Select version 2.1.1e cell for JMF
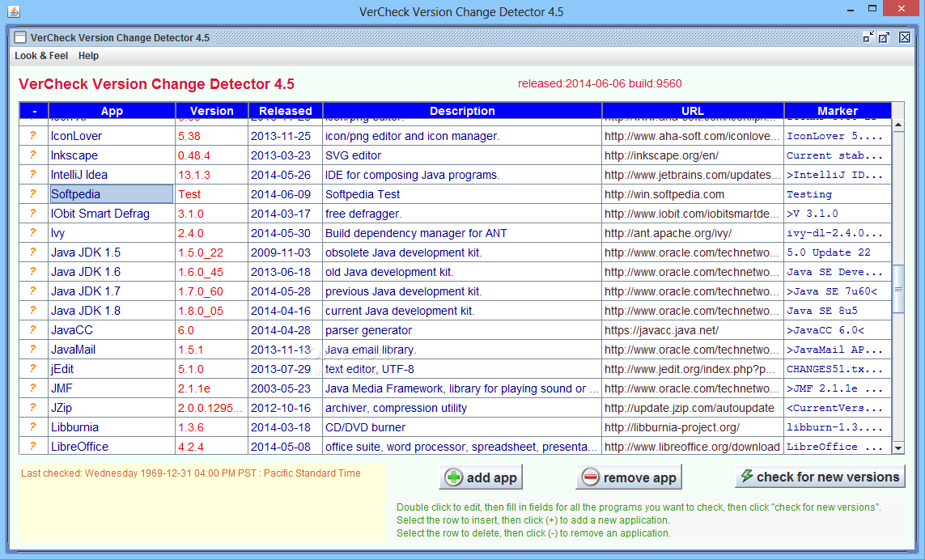 [212, 388]
